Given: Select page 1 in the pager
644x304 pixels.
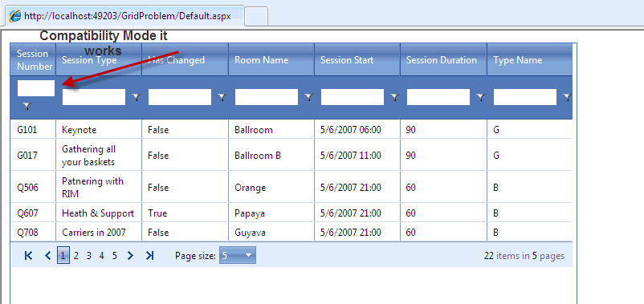Looking at the screenshot, I should [63, 256].
